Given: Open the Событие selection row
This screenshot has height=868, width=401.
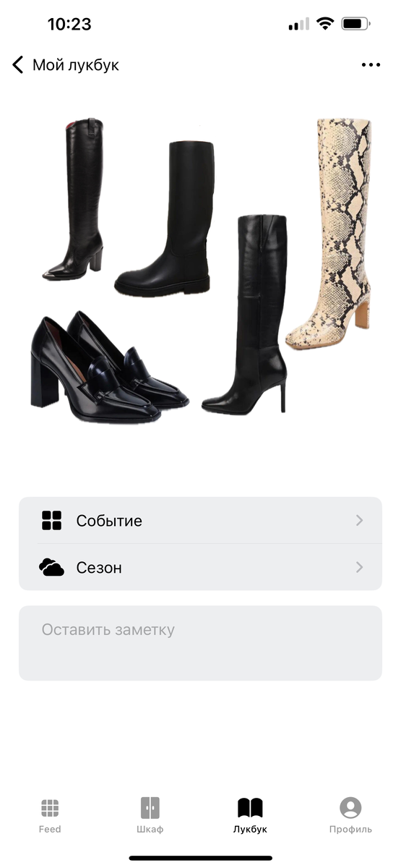Looking at the screenshot, I should tap(200, 521).
